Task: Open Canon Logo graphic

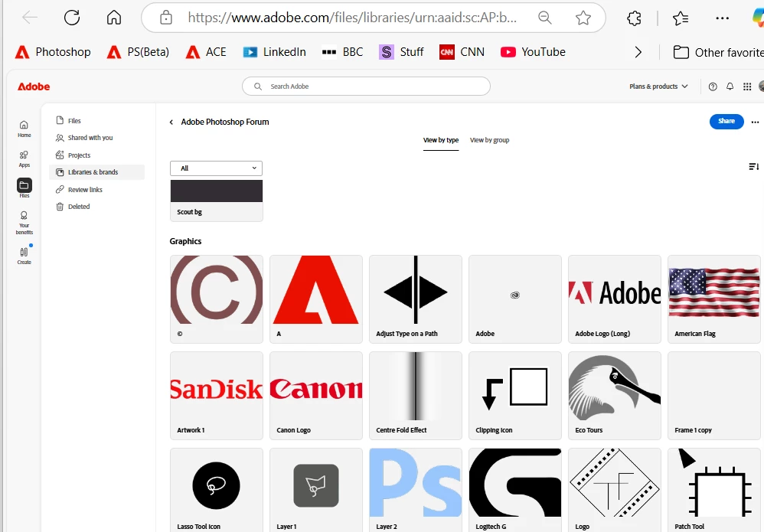Action: (315, 396)
